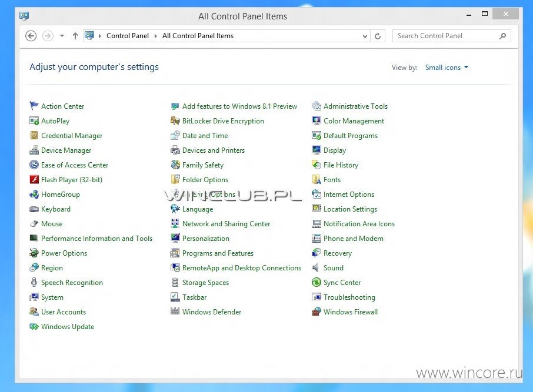Open Location Settings
533x392 pixels.
tap(350, 209)
